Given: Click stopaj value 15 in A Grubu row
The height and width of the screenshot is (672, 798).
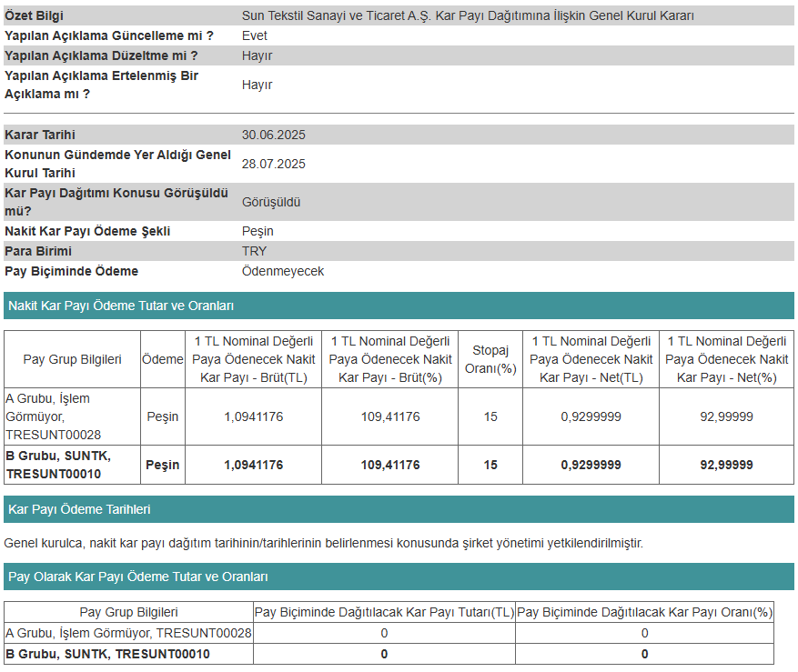Looking at the screenshot, I should (x=490, y=416).
